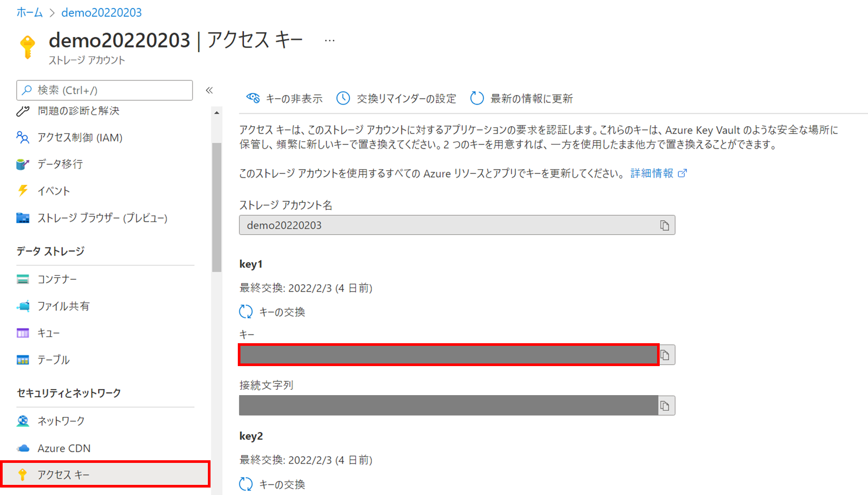
Task: Navigate to ホーム via breadcrumb
Action: 29,12
